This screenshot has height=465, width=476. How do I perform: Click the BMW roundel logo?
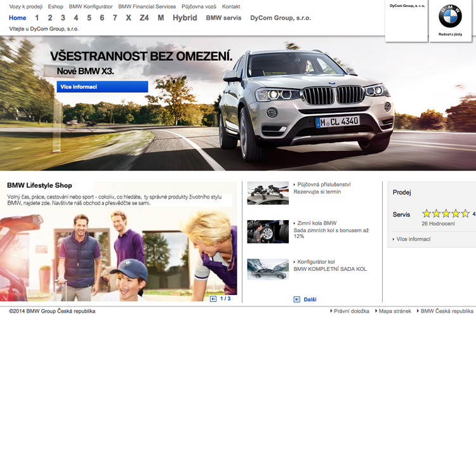[450, 16]
